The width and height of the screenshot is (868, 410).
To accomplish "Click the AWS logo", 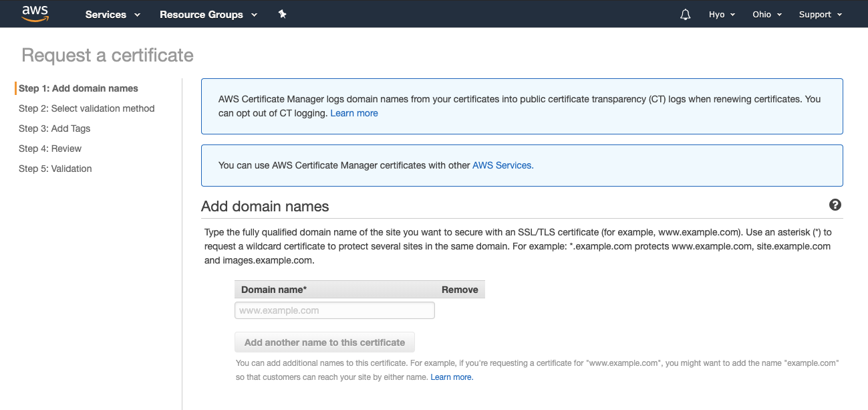I will (35, 13).
